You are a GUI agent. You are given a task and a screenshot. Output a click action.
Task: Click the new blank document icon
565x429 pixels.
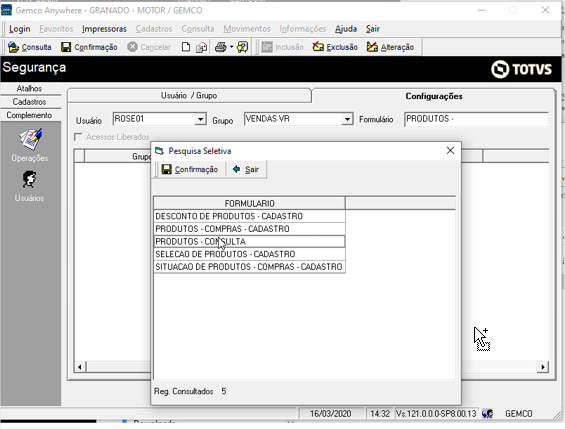point(186,47)
